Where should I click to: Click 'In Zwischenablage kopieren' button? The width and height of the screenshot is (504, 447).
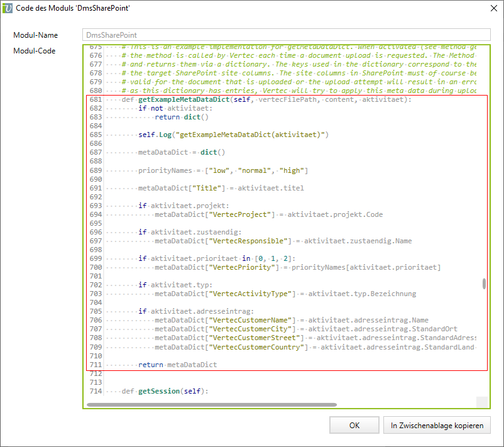(436, 426)
